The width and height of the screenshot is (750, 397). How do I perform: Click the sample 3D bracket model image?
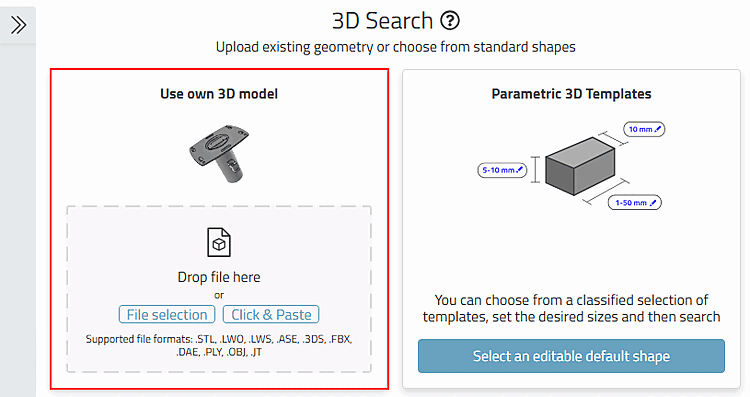tap(219, 153)
